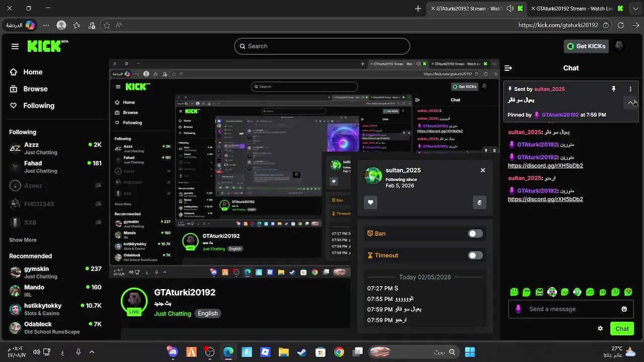644x362 pixels.
Task: Click the English language tag
Action: (208, 313)
